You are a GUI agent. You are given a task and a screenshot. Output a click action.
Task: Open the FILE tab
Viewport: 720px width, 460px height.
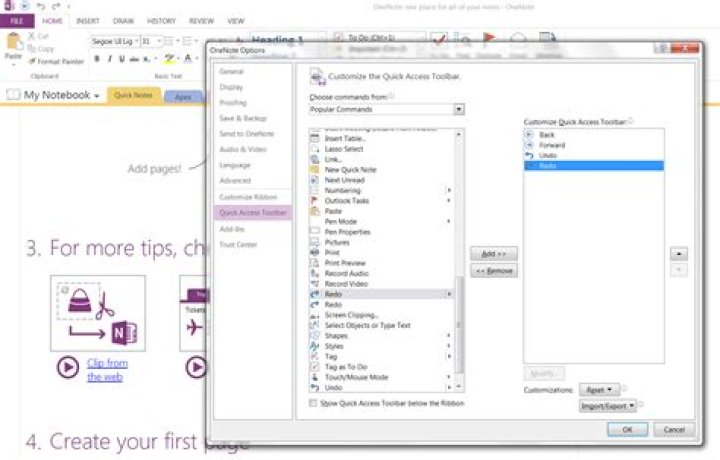click(x=17, y=21)
